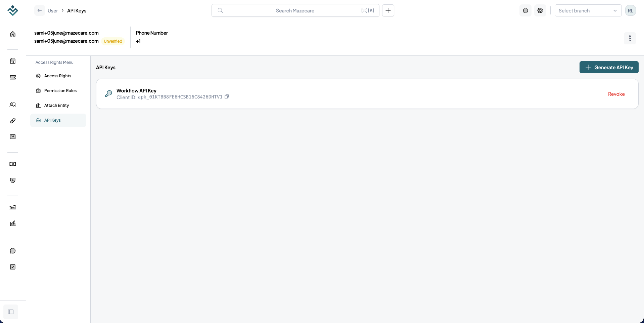Open the shield with plus icon in the sidebar
Image resolution: width=644 pixels, height=323 pixels.
[x=13, y=180]
